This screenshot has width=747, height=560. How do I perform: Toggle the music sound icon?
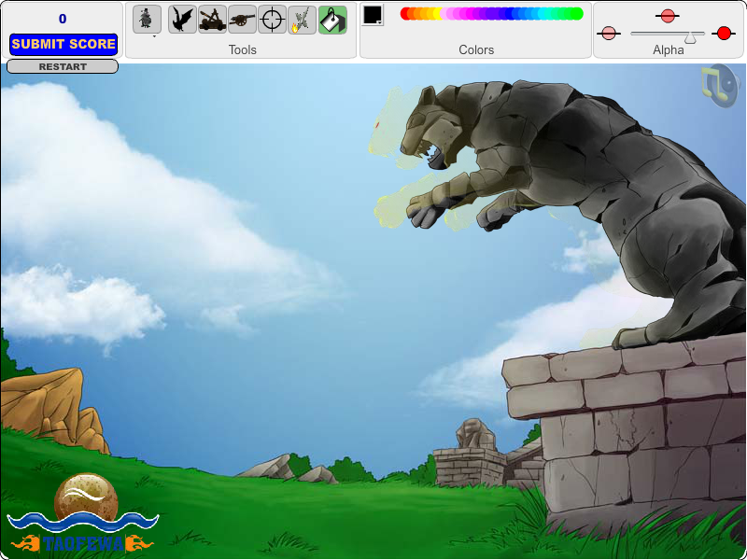pyautogui.click(x=720, y=86)
